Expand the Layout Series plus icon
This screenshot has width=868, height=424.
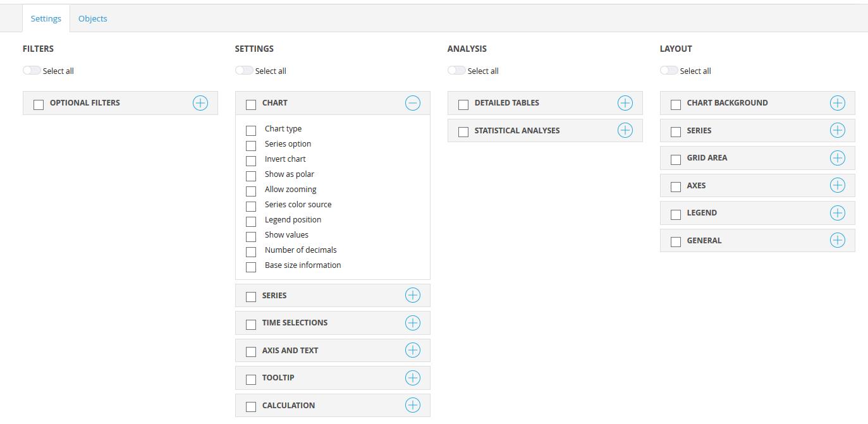(838, 130)
